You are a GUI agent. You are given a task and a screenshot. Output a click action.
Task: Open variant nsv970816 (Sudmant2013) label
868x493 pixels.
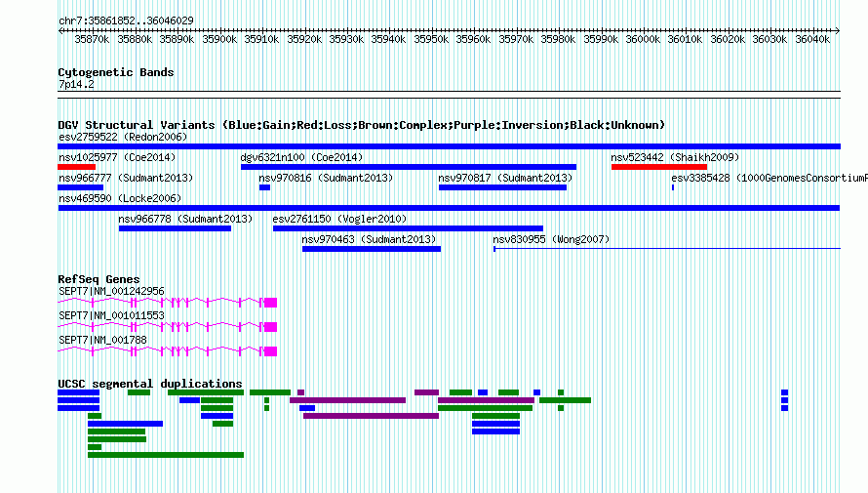tap(326, 178)
